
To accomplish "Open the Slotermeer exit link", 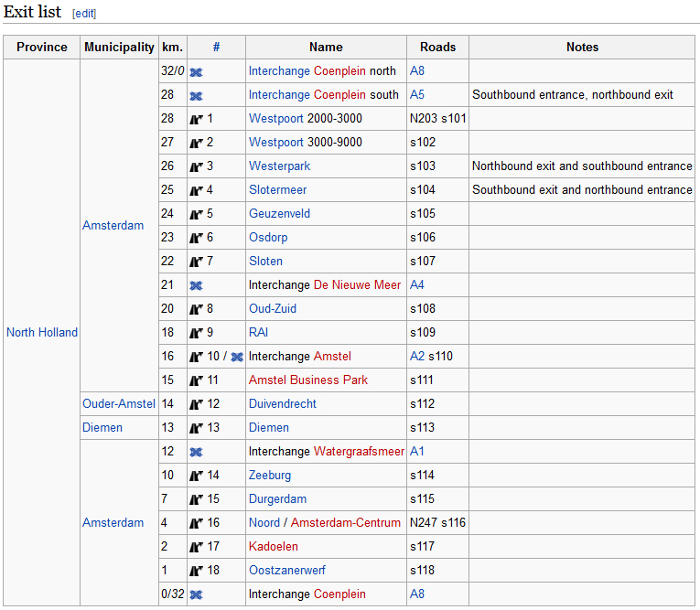I will point(278,189).
